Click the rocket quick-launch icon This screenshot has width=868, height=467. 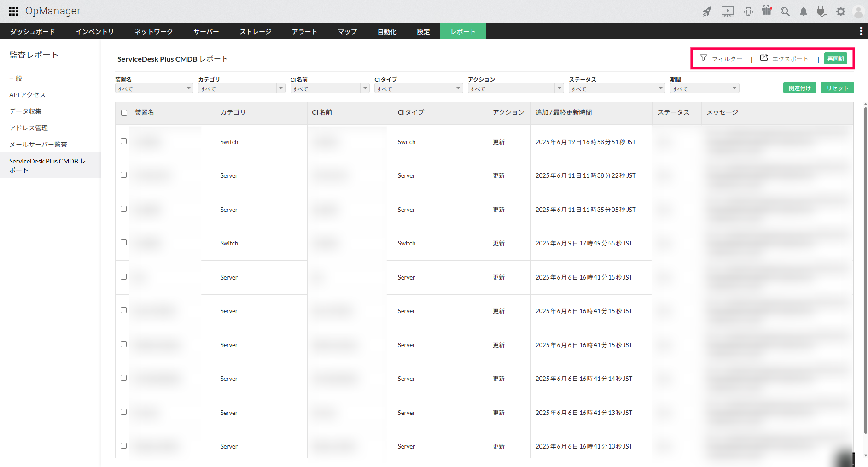(x=707, y=12)
